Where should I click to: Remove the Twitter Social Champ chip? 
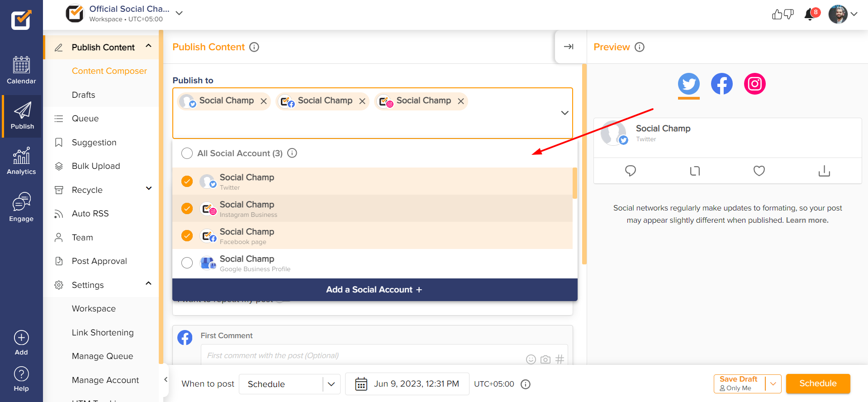264,101
